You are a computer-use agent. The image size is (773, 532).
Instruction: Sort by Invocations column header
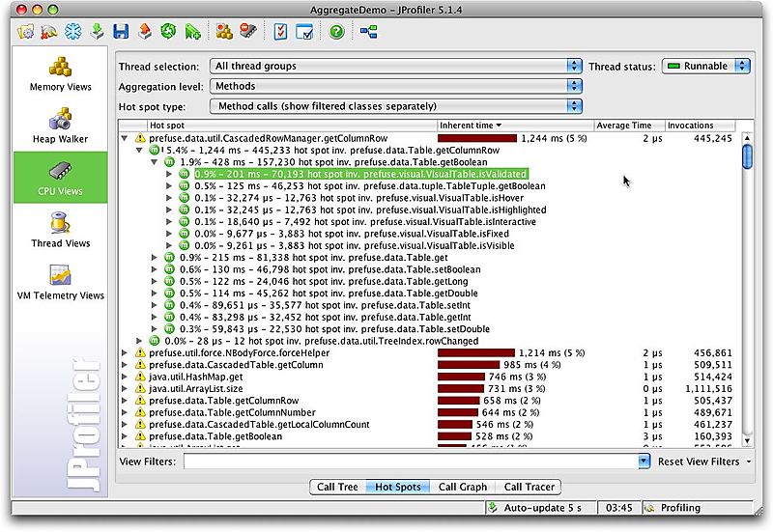point(700,126)
